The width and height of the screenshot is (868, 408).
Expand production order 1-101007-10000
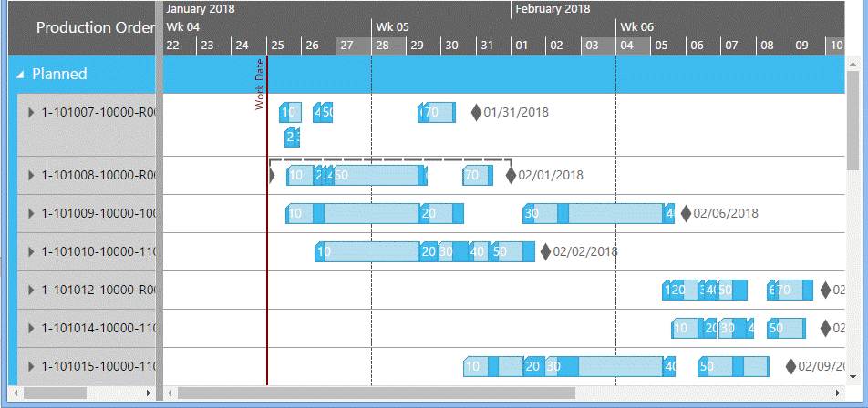click(31, 112)
